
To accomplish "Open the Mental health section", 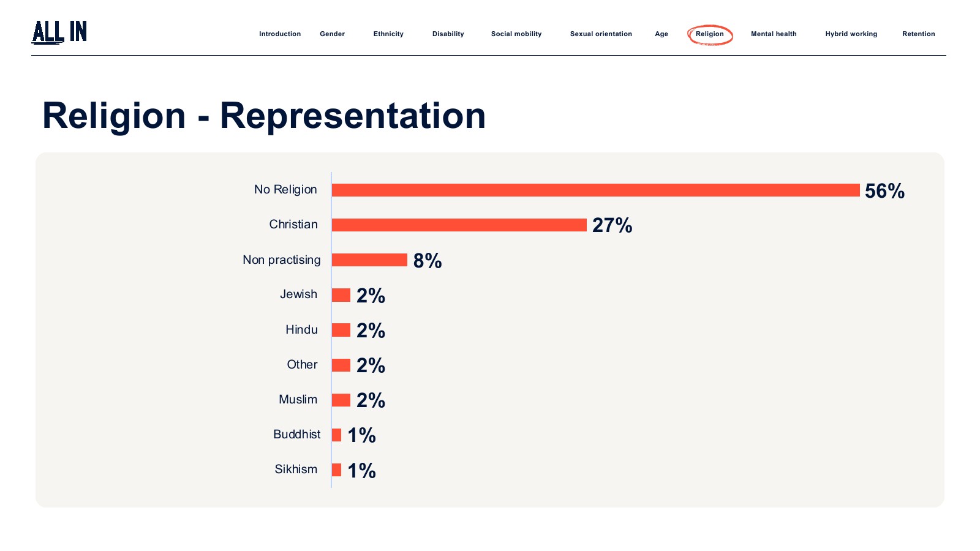I will pyautogui.click(x=774, y=34).
